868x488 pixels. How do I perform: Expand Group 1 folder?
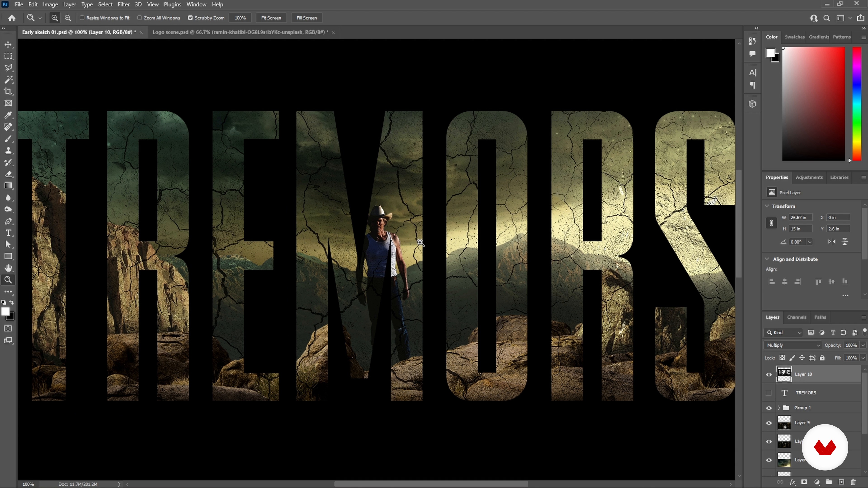click(x=779, y=408)
